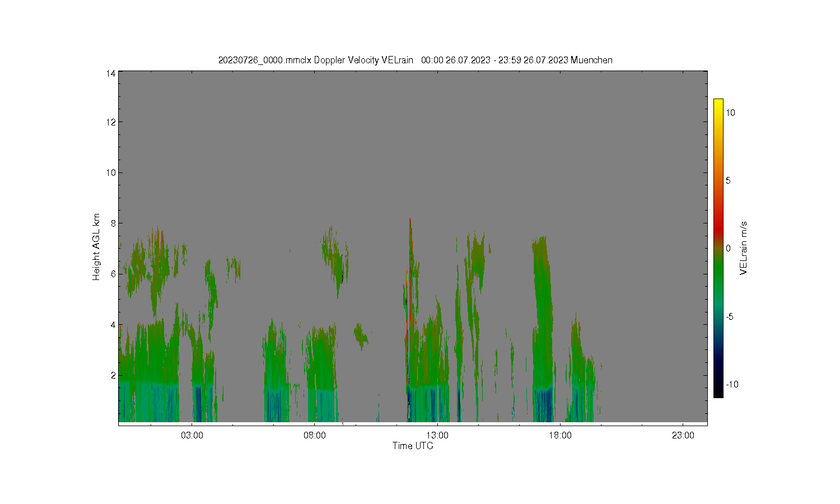
Task: Click the 12 km height tick label
Action: (x=111, y=122)
